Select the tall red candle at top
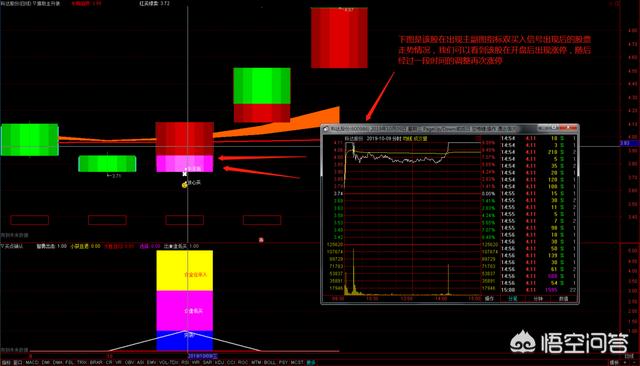This screenshot has height=366, width=640. 339,38
